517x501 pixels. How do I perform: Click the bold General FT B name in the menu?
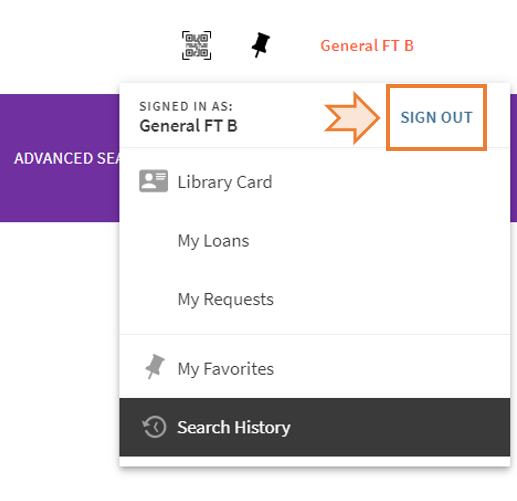(x=188, y=126)
